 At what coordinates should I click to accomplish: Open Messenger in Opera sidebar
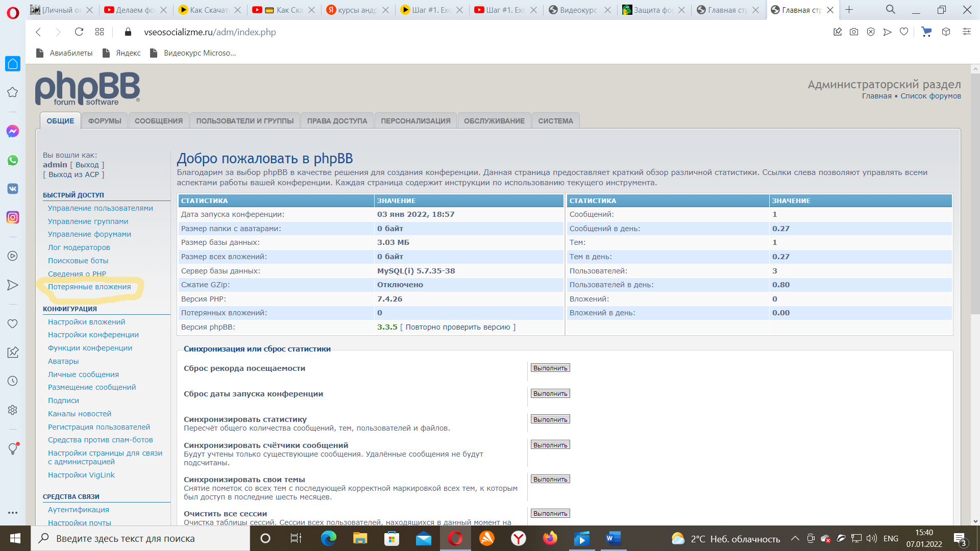pos(13,131)
